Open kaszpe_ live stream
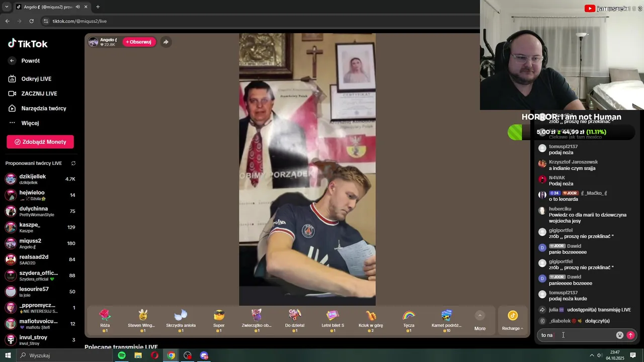644x362 pixels. 40,227
